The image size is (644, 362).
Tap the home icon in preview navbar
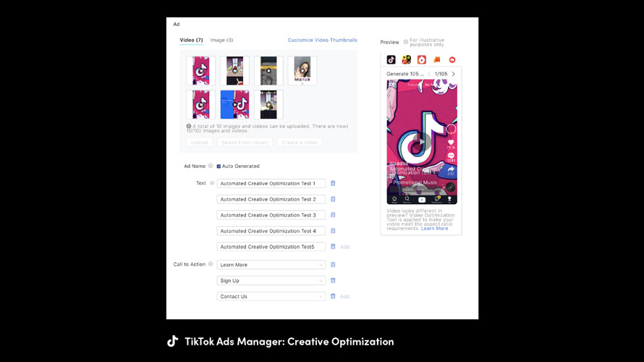pyautogui.click(x=394, y=199)
